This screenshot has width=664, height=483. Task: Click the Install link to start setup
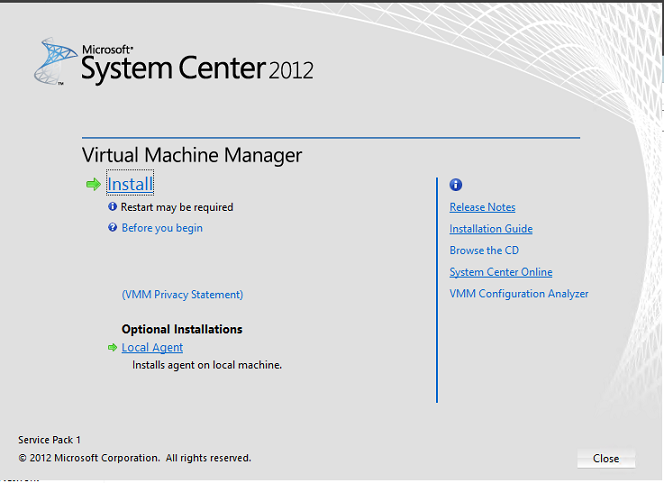(x=130, y=184)
